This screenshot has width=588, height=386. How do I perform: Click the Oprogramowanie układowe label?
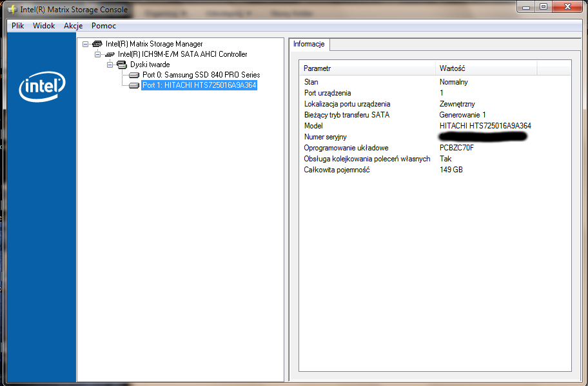[x=346, y=148]
